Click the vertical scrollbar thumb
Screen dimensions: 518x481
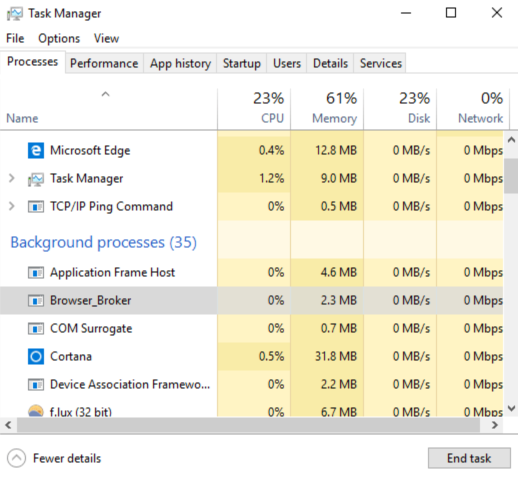pos(511,176)
